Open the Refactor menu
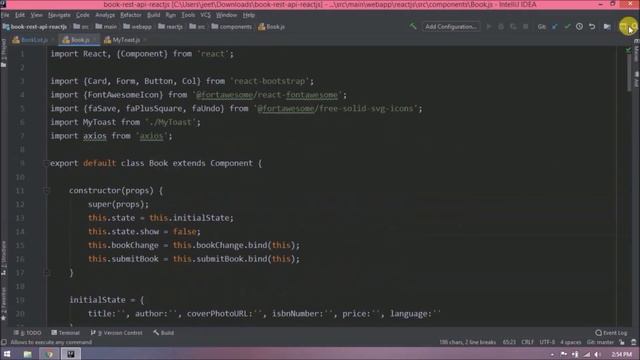Viewport: 640px width, 360px height. pyautogui.click(x=131, y=15)
